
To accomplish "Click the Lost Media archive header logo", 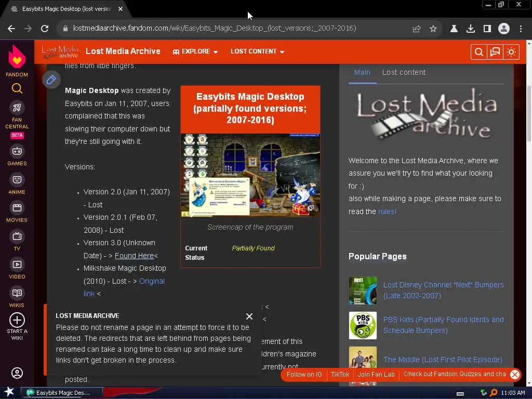I will pos(60,52).
